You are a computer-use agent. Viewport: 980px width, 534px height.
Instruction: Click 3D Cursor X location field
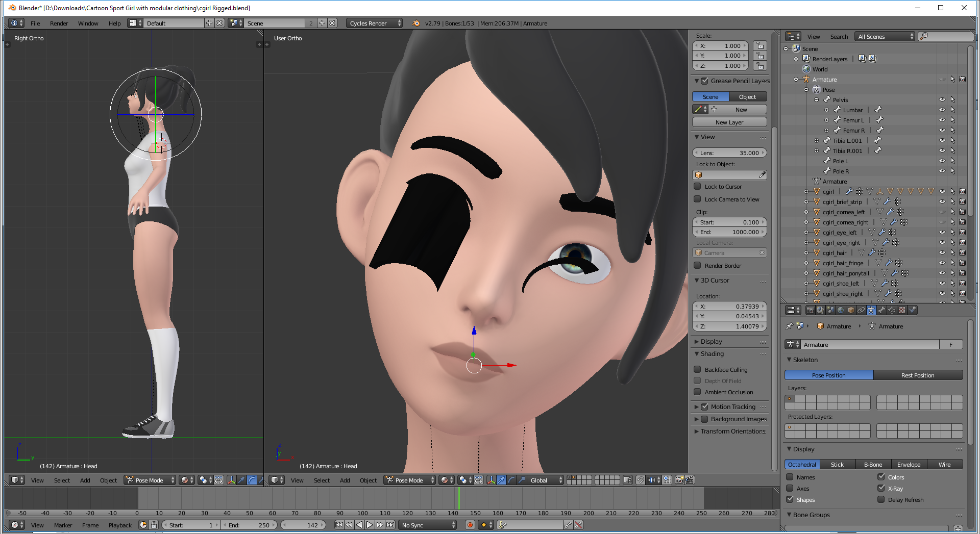pyautogui.click(x=729, y=307)
